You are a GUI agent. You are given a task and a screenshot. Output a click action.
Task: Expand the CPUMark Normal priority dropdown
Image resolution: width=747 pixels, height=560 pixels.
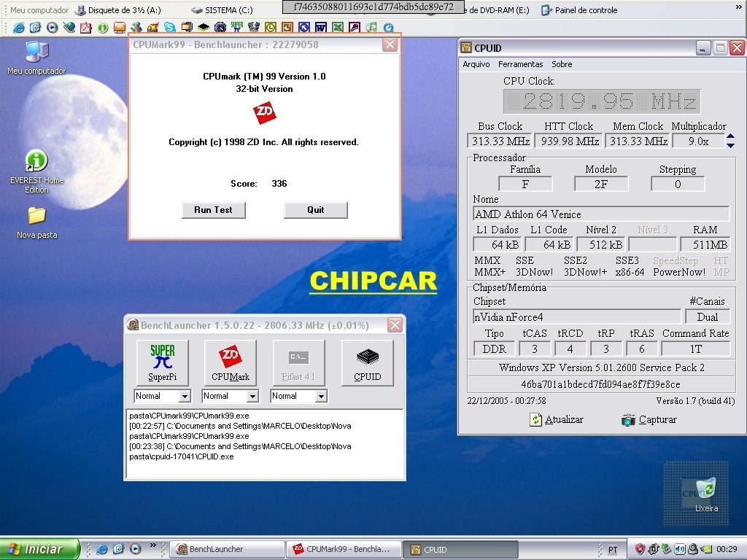[x=252, y=396]
